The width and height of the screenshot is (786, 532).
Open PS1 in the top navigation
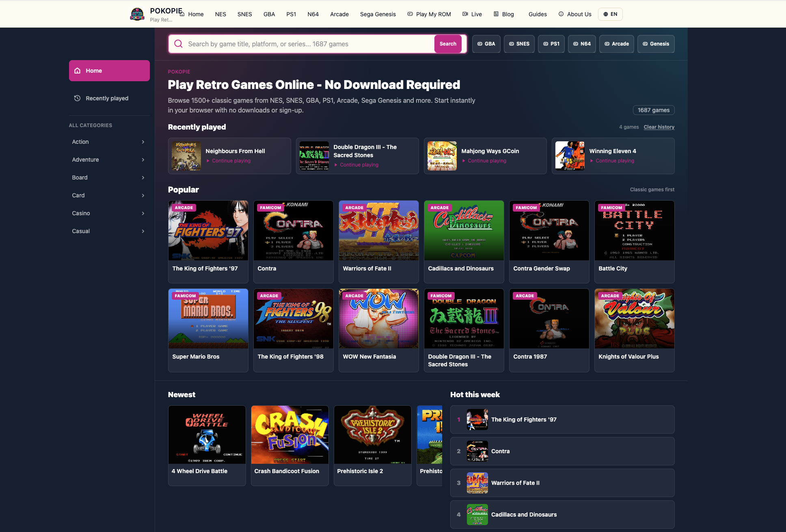(x=291, y=14)
